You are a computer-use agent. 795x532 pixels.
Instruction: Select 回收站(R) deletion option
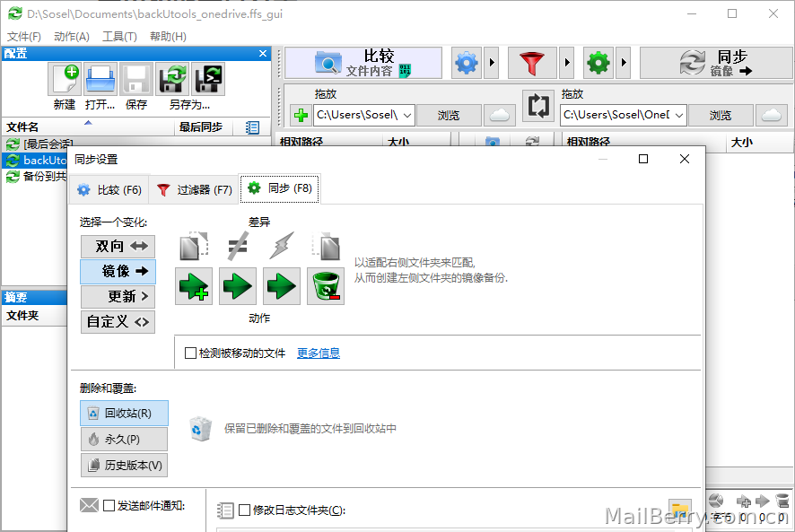click(x=124, y=414)
